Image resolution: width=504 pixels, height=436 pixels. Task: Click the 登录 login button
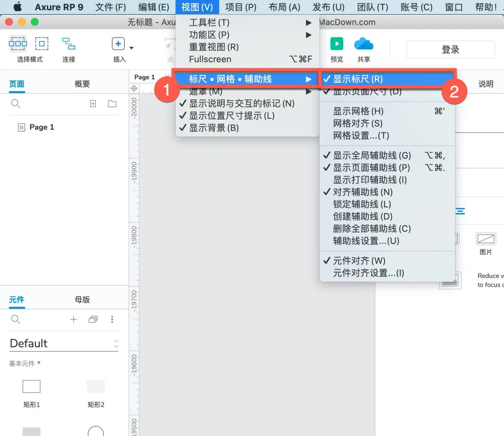pos(450,49)
